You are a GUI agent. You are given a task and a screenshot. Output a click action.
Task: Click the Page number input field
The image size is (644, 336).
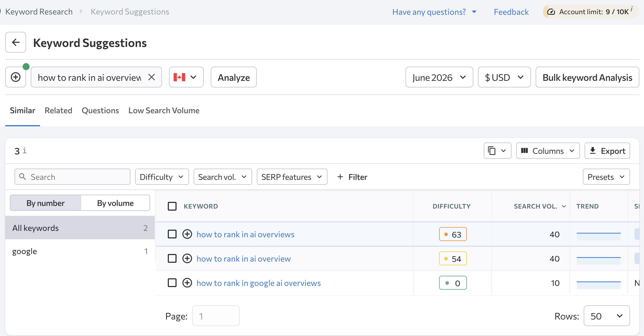(x=216, y=316)
